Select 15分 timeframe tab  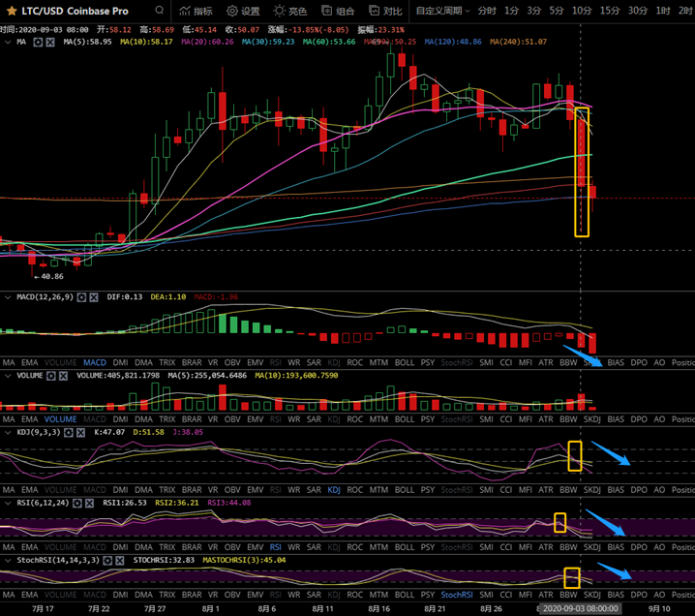(609, 12)
